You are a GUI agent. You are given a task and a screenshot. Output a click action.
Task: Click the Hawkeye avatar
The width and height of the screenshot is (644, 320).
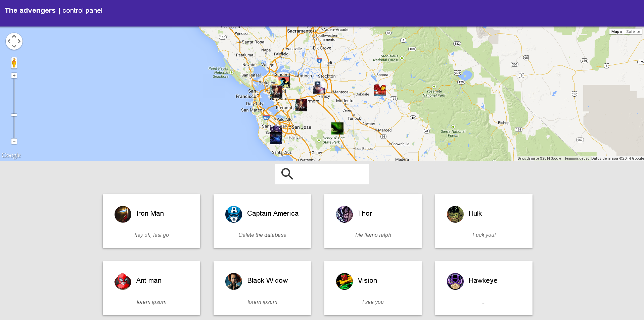tap(455, 281)
